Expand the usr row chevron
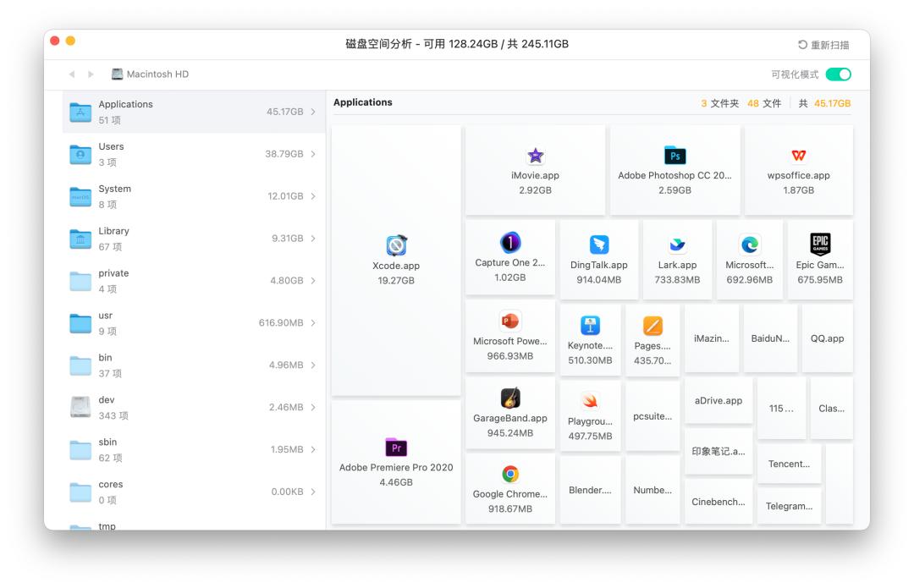This screenshot has height=588, width=914. [313, 323]
